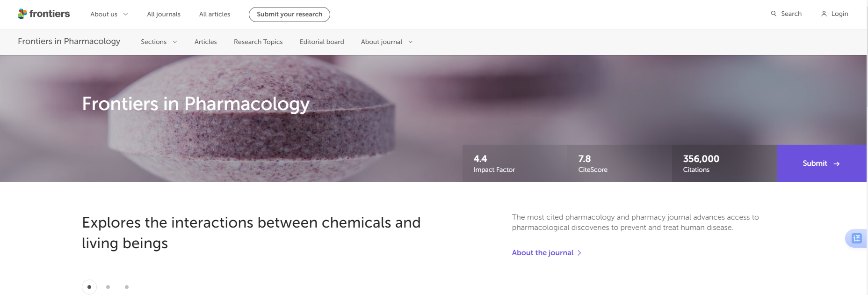Screen dimensions: 868x295
Task: Click the 4.4 Impact Factor tile
Action: tap(514, 163)
